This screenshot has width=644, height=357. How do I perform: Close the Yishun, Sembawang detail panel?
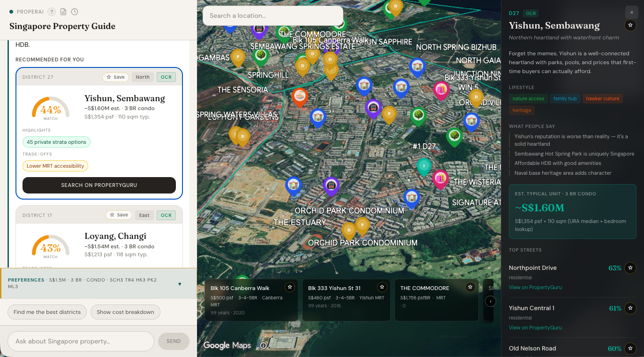click(x=631, y=12)
